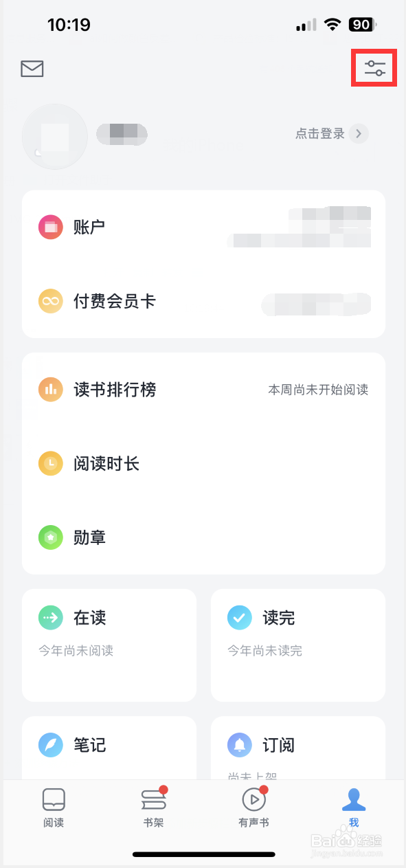
Task: Open the settings slider icon at top right
Action: coord(373,67)
